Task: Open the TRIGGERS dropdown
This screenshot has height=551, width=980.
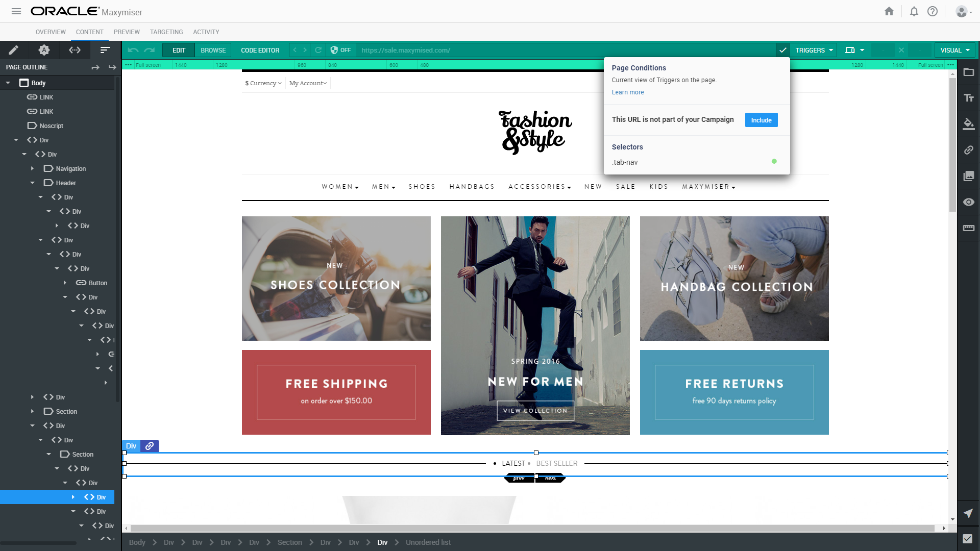Action: click(814, 50)
